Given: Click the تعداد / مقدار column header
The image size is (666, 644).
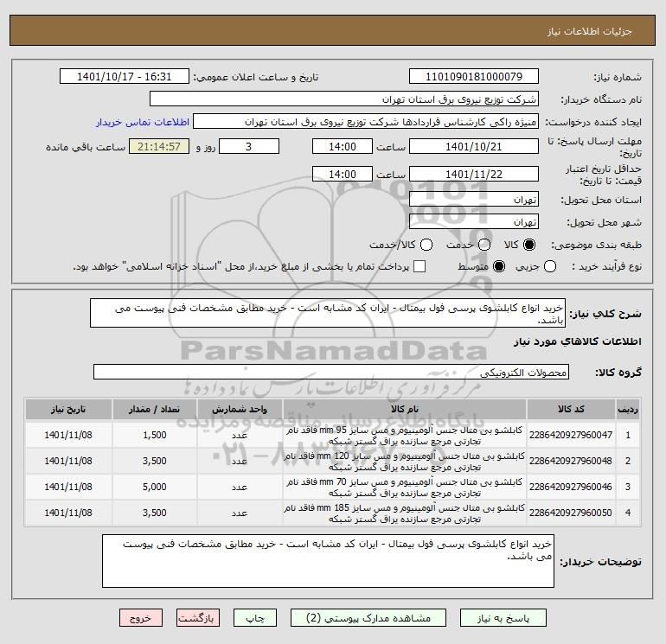Looking at the screenshot, I should (154, 409).
